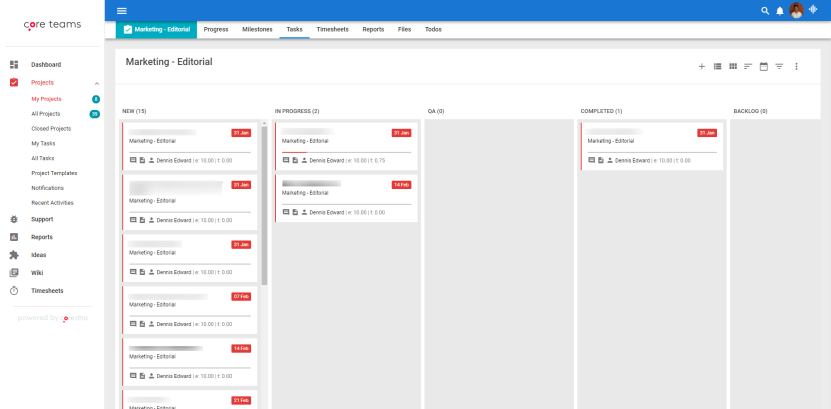Open the filter tasks icon
Image resolution: width=831 pixels, height=409 pixels.
(779, 67)
